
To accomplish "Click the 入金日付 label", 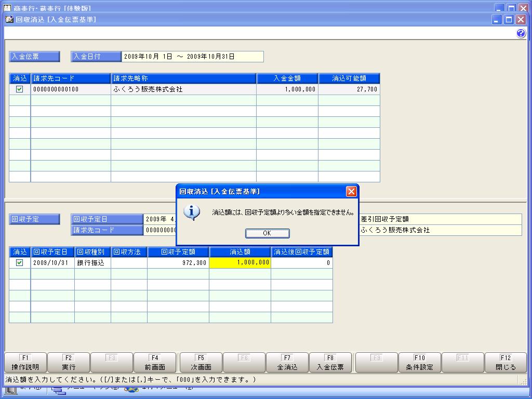I will pos(96,57).
